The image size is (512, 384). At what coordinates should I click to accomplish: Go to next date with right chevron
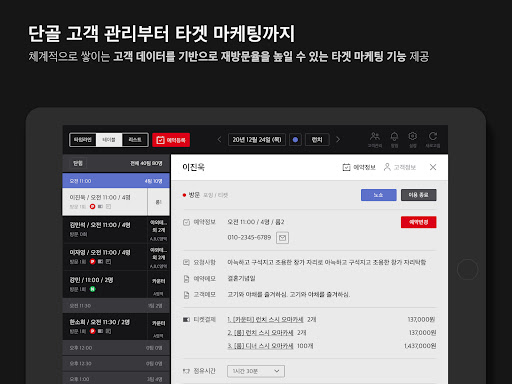click(338, 139)
